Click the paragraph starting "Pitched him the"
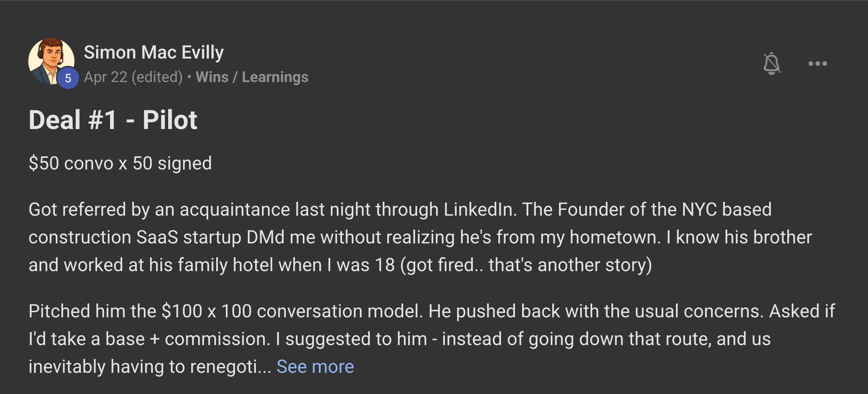 432,339
